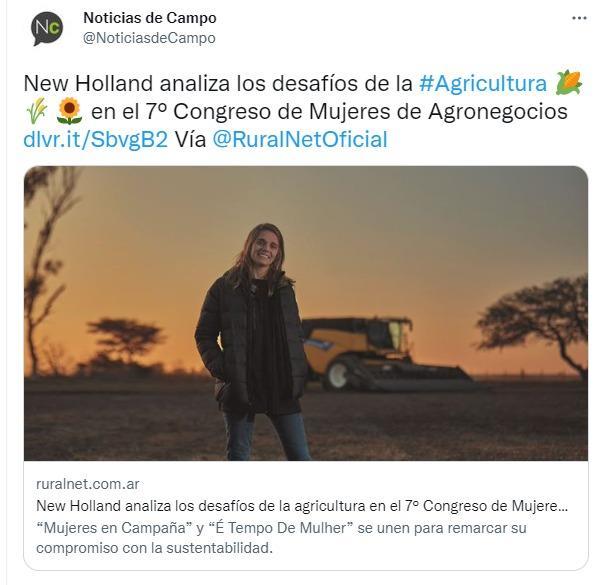Click the word Vía in the tweet
605x585 pixels.
point(191,139)
